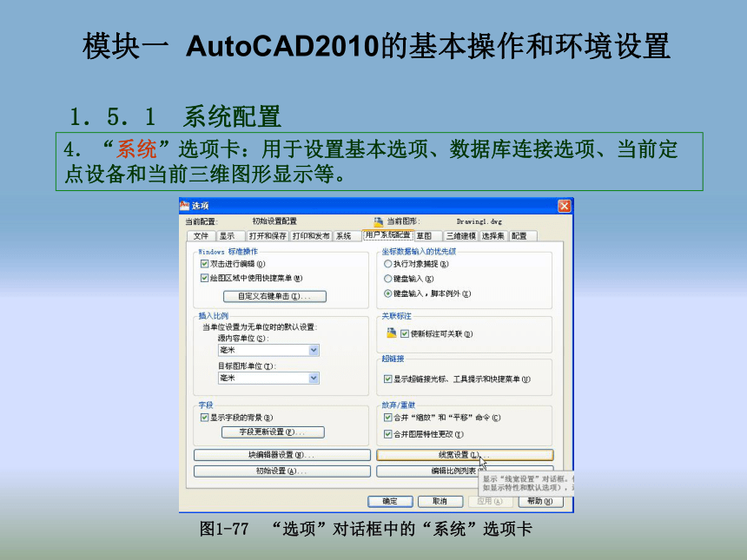Viewport: 747px width, 560px height.
Task: Click the 当单位设置为无单位时的默认设置 text
Action: (x=260, y=326)
